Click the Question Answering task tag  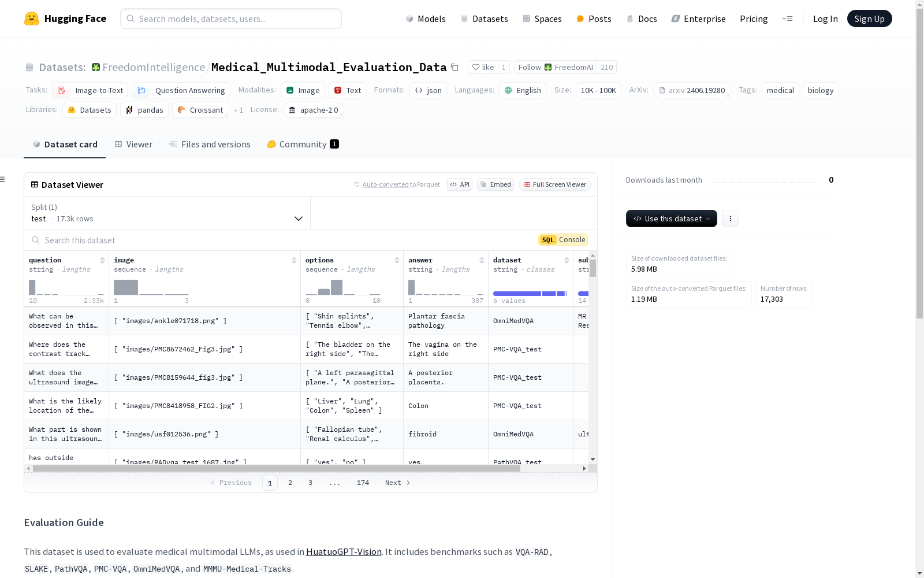click(181, 90)
